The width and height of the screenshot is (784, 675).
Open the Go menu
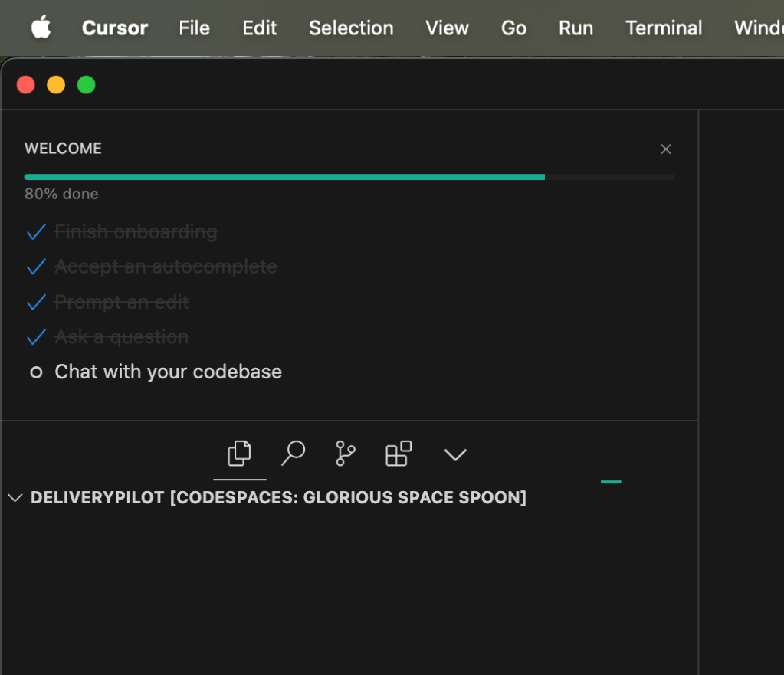coord(513,28)
